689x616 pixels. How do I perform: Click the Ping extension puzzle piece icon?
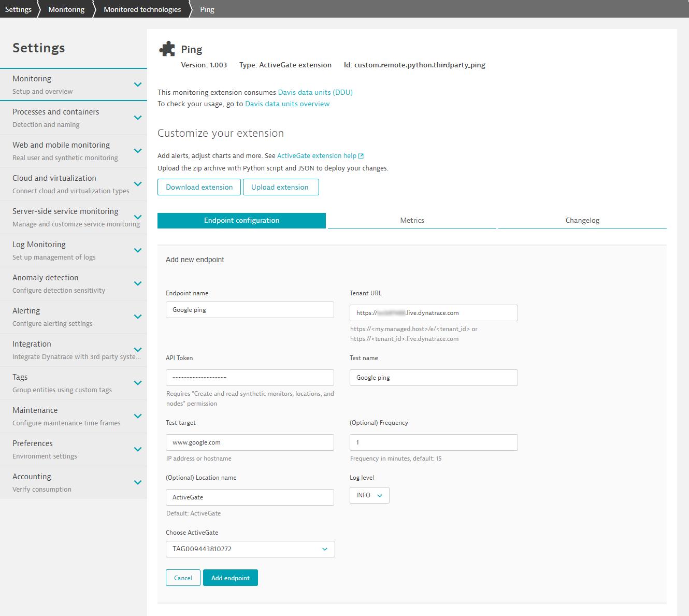[x=167, y=48]
